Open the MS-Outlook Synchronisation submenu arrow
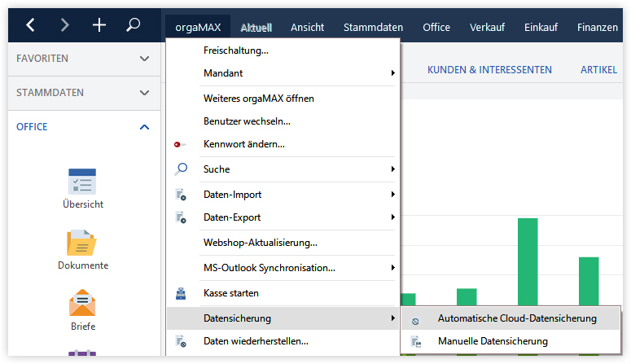This screenshot has height=364, width=631. pos(392,268)
